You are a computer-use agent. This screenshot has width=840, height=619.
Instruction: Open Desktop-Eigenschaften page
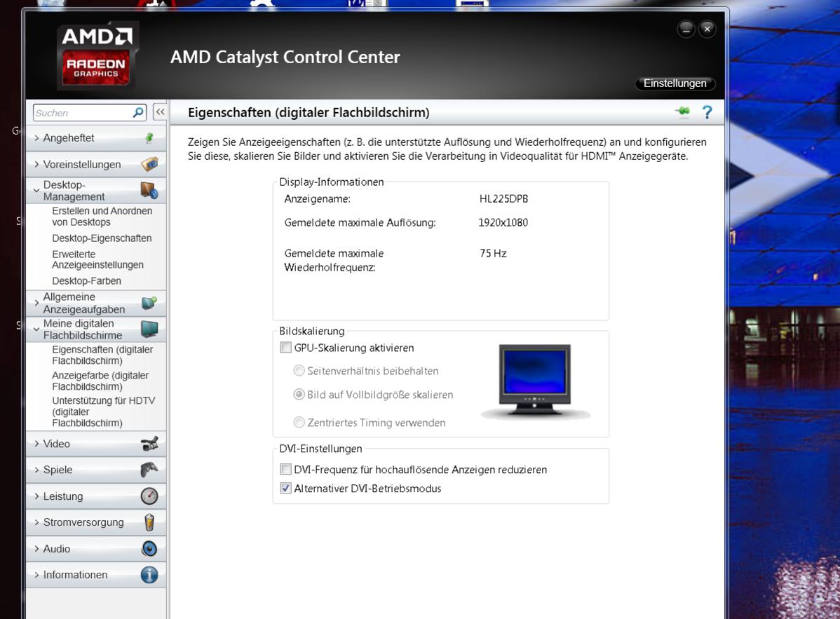coord(102,238)
